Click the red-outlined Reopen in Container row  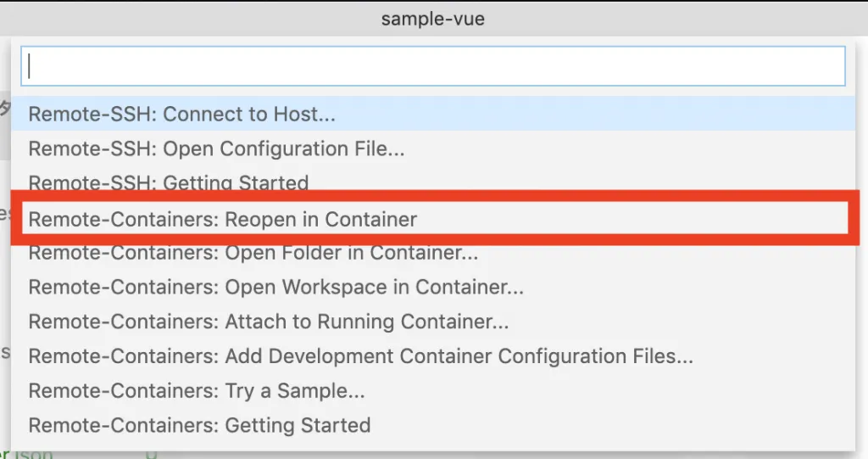click(x=432, y=219)
